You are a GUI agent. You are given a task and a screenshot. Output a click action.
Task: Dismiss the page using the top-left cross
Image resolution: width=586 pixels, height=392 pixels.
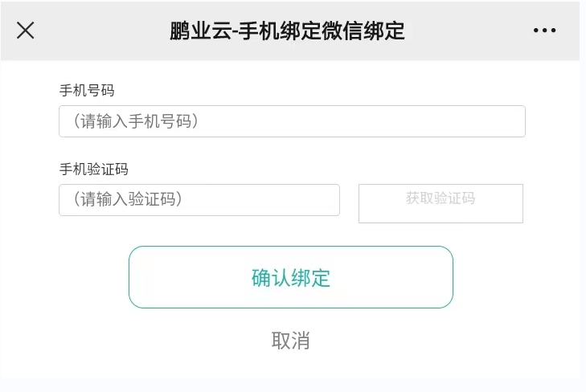(x=26, y=31)
